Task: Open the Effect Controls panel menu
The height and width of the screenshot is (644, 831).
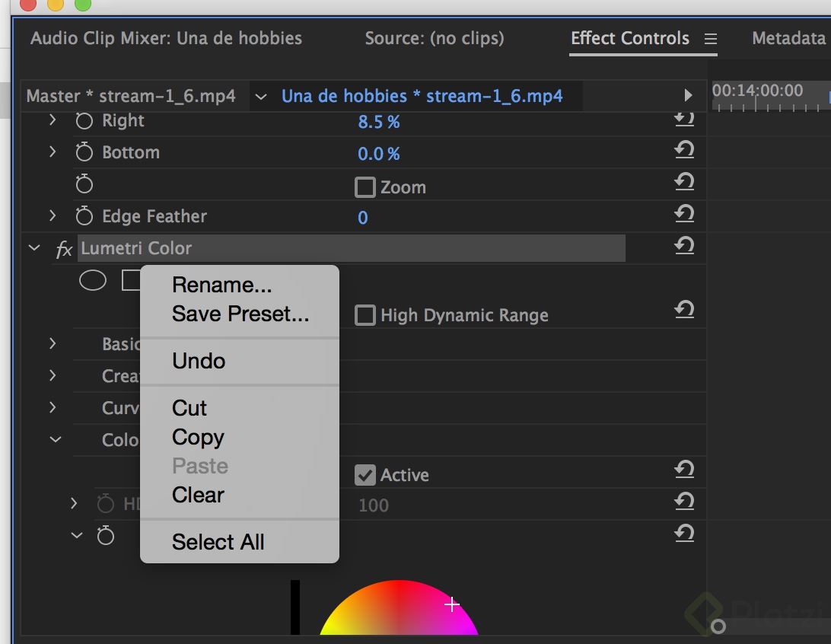Action: [711, 39]
